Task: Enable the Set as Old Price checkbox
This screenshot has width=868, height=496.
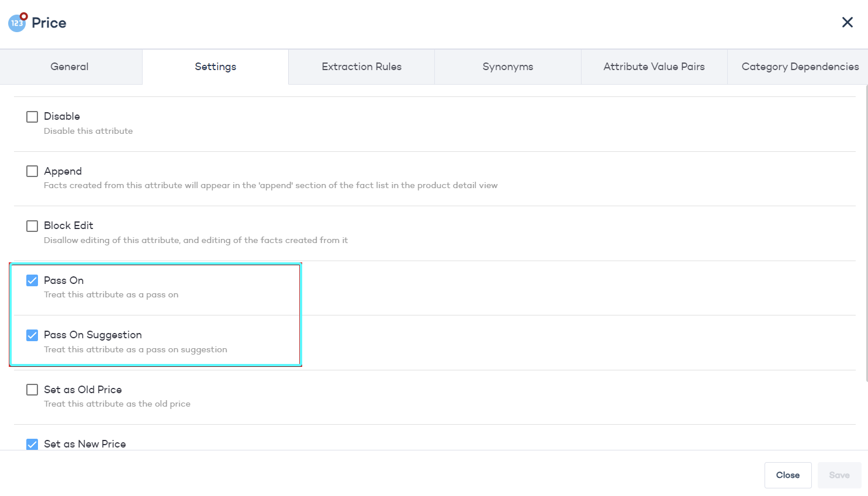Action: pyautogui.click(x=32, y=390)
